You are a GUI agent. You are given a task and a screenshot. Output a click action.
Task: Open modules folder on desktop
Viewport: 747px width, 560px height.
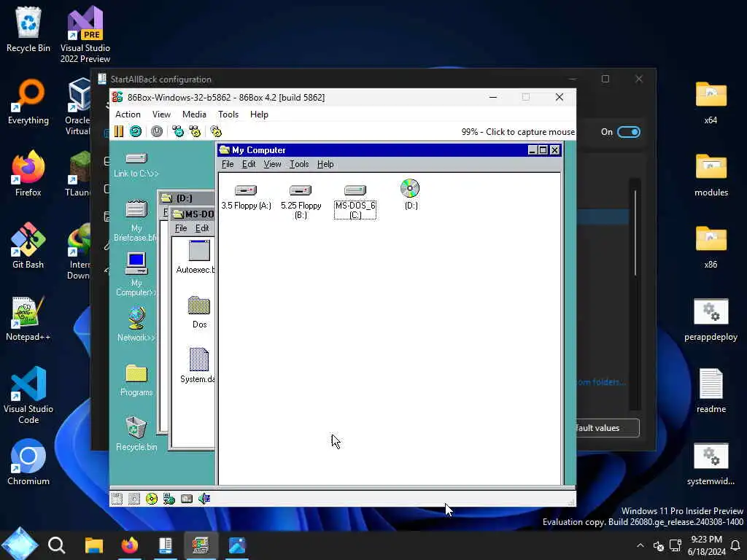pos(711,175)
